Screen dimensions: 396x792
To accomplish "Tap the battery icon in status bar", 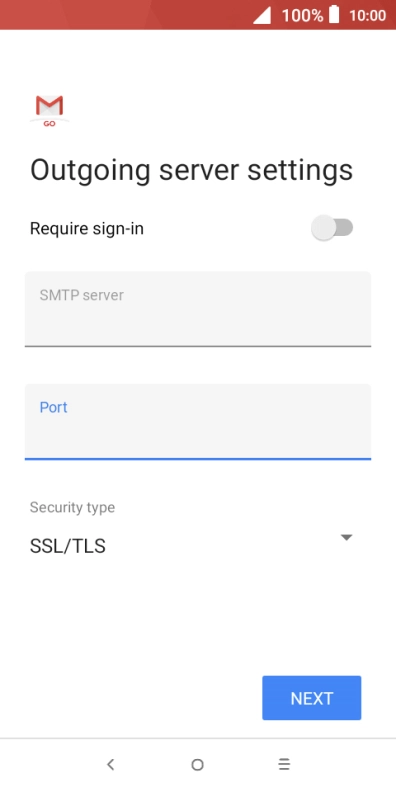I will (334, 15).
